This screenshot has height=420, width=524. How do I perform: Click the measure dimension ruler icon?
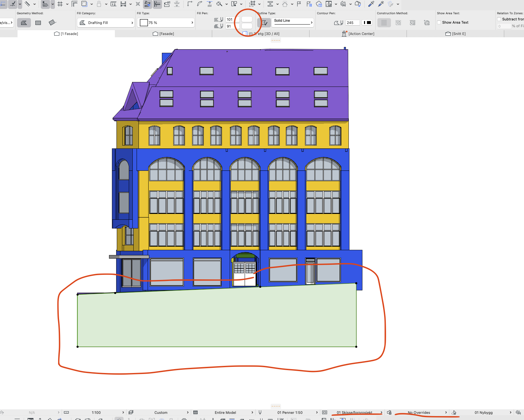pyautogui.click(x=113, y=4)
